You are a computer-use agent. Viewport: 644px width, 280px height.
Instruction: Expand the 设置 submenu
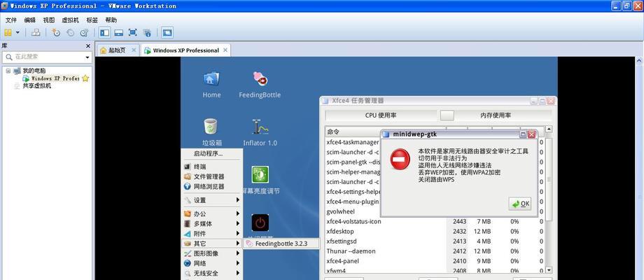(x=212, y=200)
